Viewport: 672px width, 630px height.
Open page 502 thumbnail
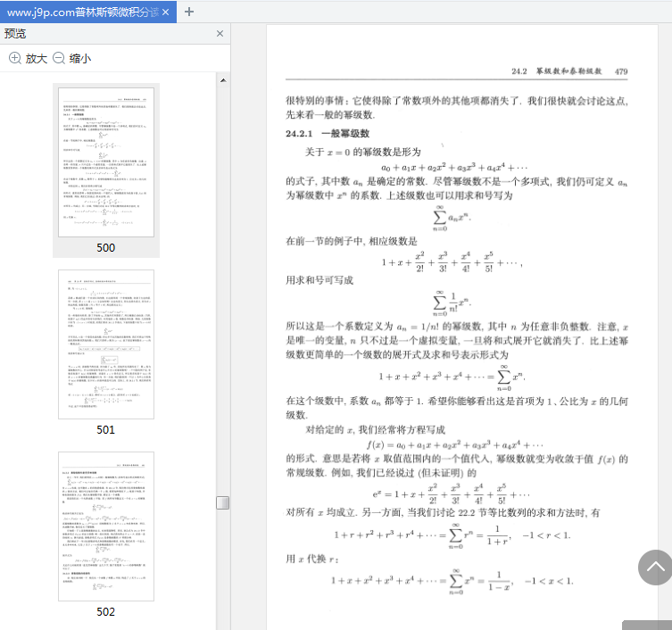tap(106, 526)
